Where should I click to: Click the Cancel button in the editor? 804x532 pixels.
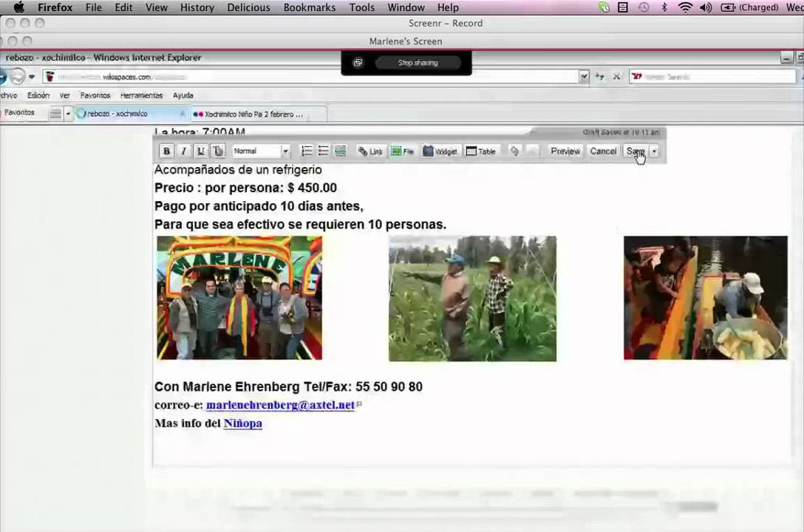click(603, 151)
